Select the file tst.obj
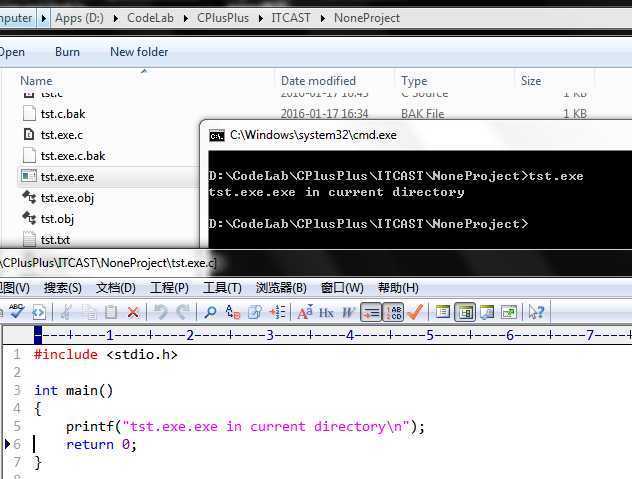This screenshot has width=632, height=479. coord(57,219)
